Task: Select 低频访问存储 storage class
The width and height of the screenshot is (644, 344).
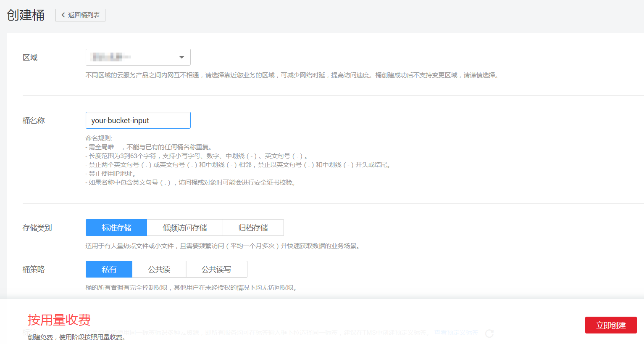Action: point(185,228)
